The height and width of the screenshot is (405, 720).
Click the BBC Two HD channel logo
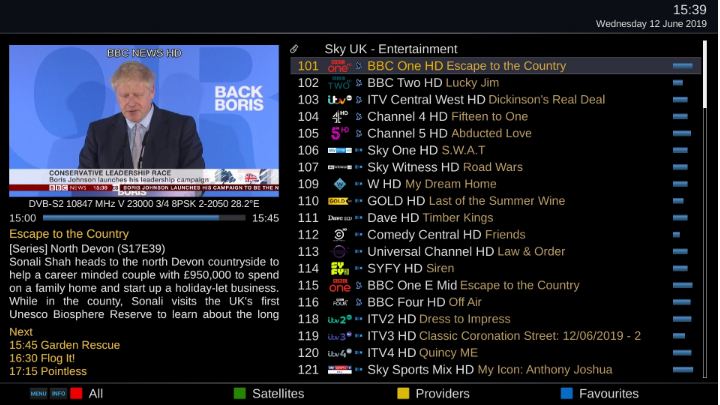point(339,83)
